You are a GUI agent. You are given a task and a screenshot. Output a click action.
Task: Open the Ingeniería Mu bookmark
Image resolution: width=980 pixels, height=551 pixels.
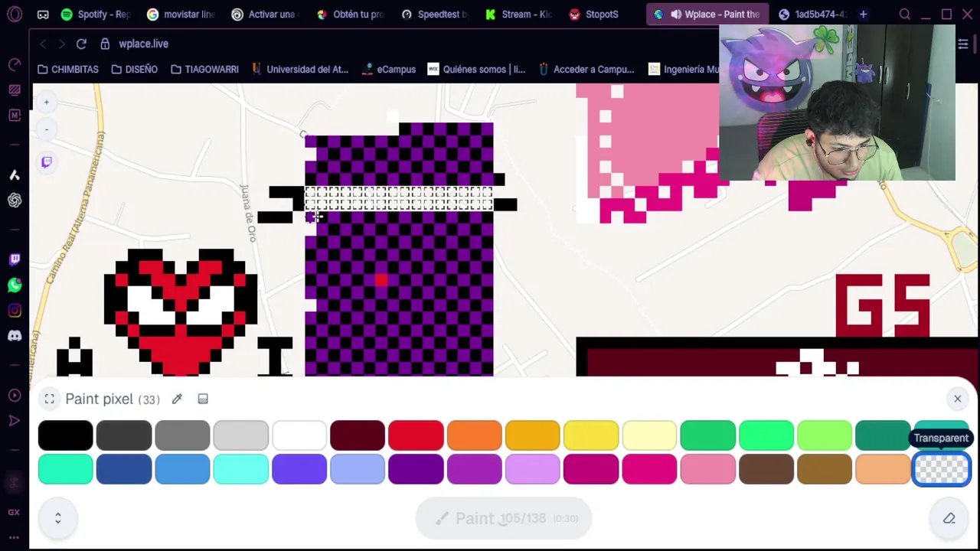coord(684,69)
